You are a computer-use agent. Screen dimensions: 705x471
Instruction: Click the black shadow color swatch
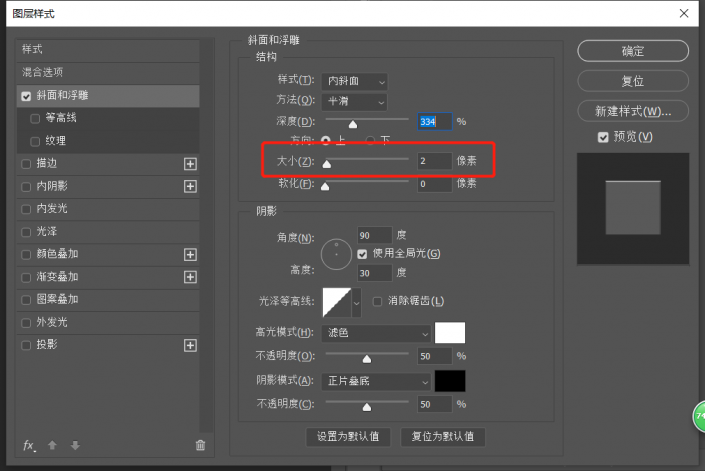[x=450, y=381]
